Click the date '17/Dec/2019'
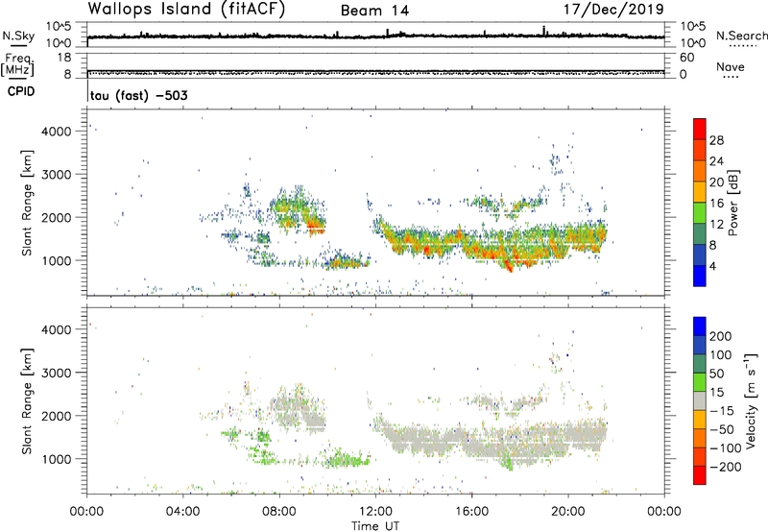Screen dimensions: 768x532 click(x=613, y=10)
